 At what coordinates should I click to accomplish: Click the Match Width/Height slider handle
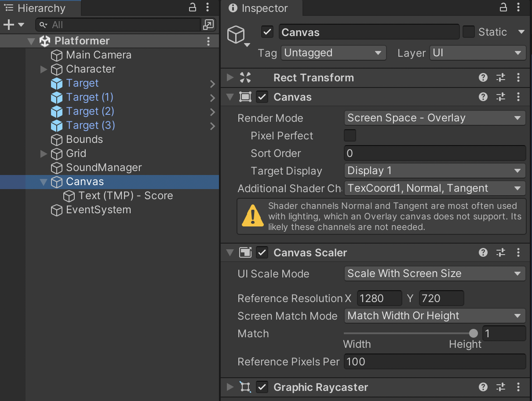pyautogui.click(x=474, y=333)
